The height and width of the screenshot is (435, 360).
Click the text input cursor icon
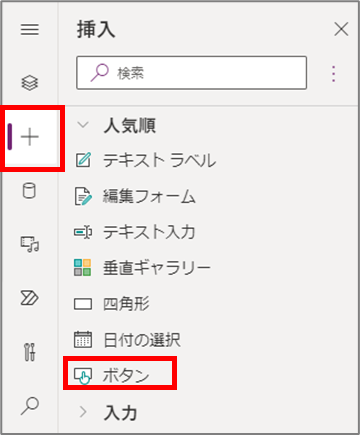(x=83, y=232)
